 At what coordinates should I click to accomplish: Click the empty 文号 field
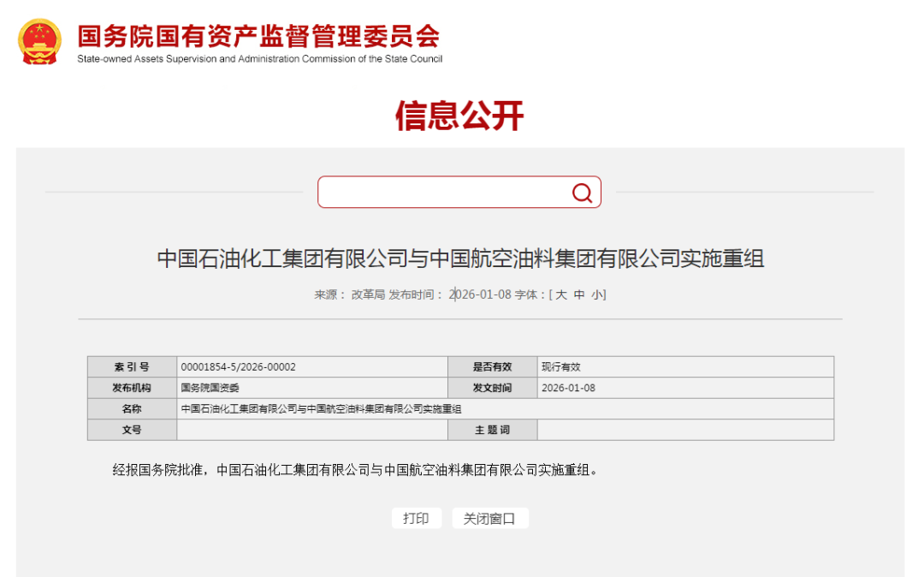click(312, 430)
